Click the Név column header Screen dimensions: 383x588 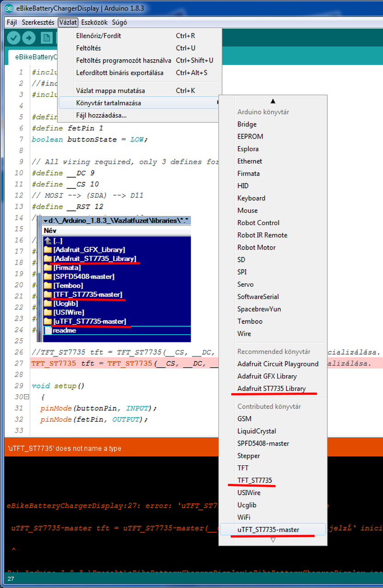point(116,231)
